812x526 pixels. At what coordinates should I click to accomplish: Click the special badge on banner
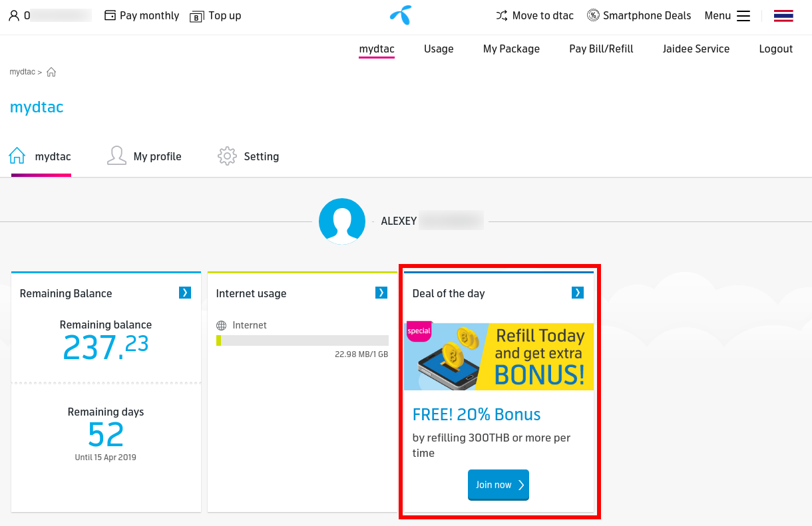419,330
